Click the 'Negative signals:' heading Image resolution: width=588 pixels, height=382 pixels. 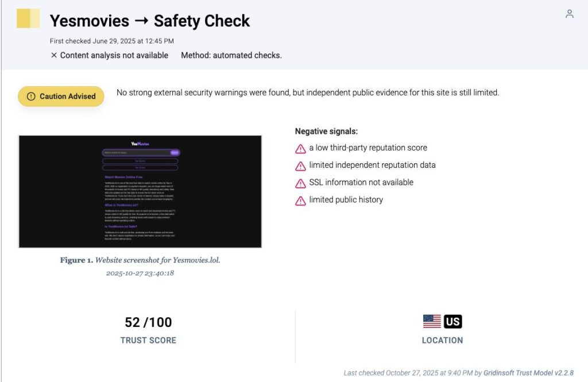click(x=326, y=132)
